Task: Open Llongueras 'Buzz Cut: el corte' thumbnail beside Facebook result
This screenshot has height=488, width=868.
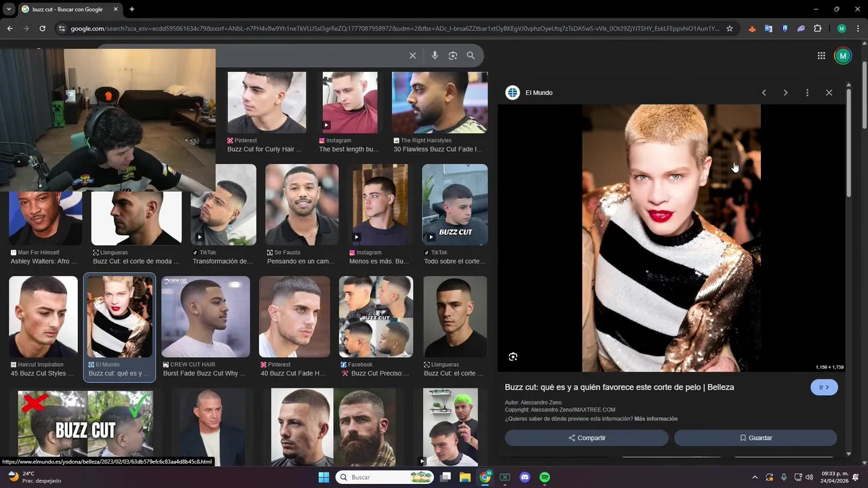Action: [x=455, y=317]
